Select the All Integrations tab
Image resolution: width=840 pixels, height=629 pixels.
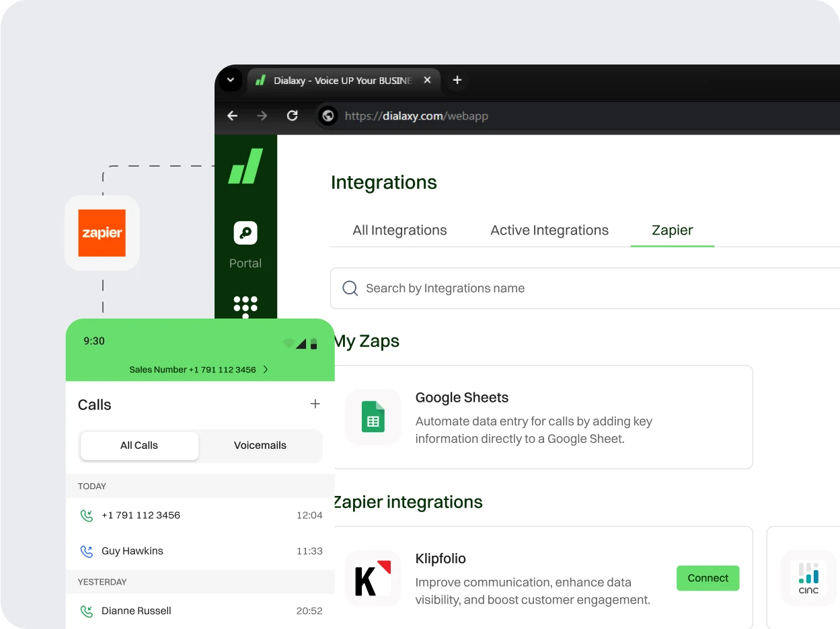click(x=399, y=230)
